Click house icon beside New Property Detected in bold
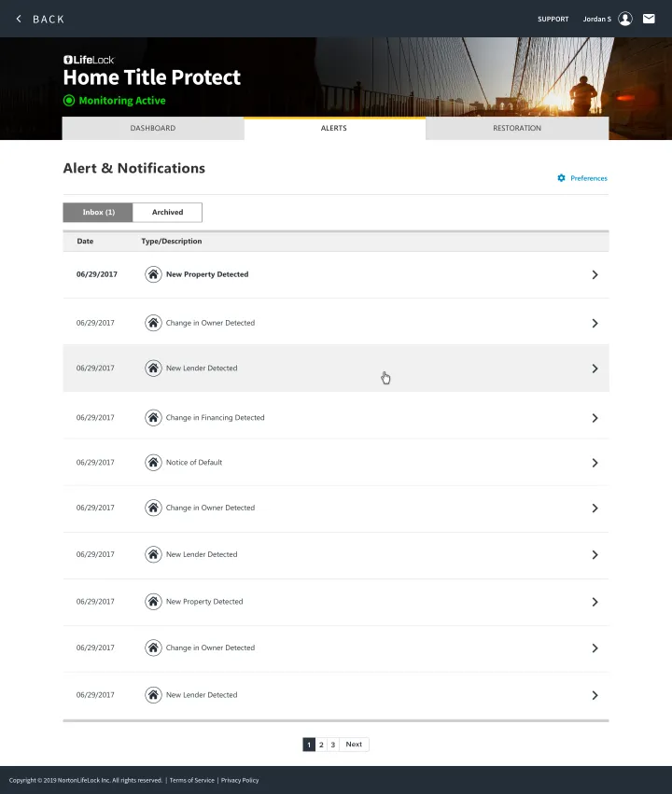 [x=153, y=274]
